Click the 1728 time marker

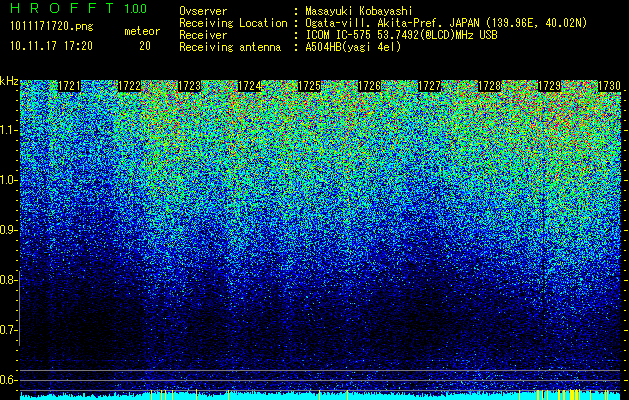pos(489,86)
